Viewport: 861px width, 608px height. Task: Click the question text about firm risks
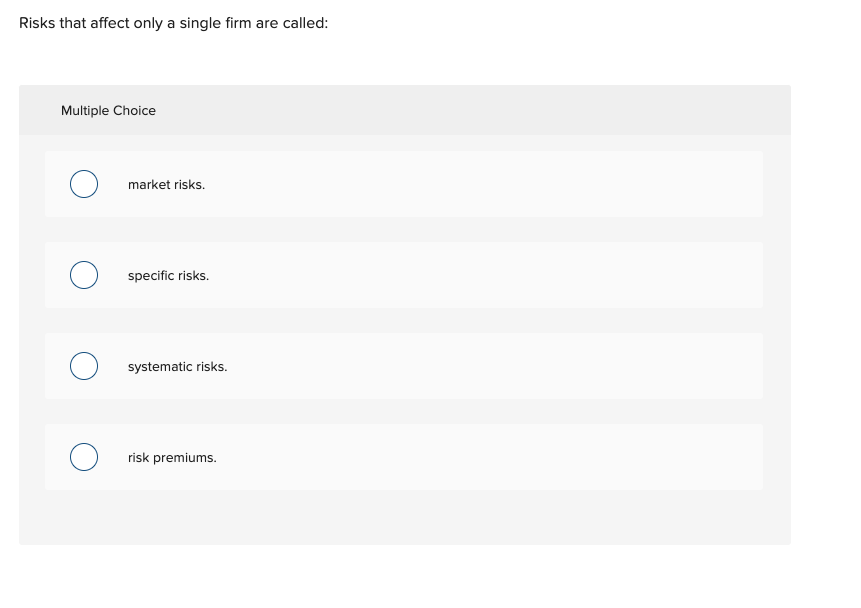173,22
